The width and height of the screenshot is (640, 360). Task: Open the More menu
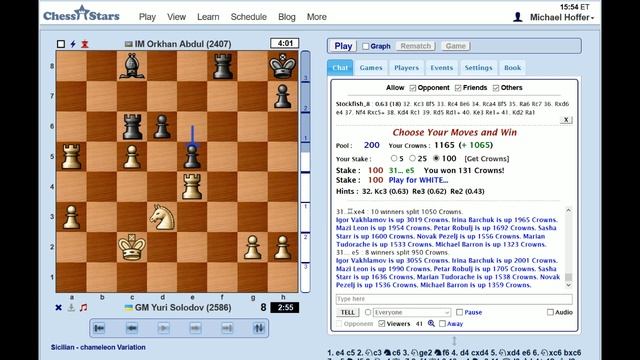click(x=316, y=17)
